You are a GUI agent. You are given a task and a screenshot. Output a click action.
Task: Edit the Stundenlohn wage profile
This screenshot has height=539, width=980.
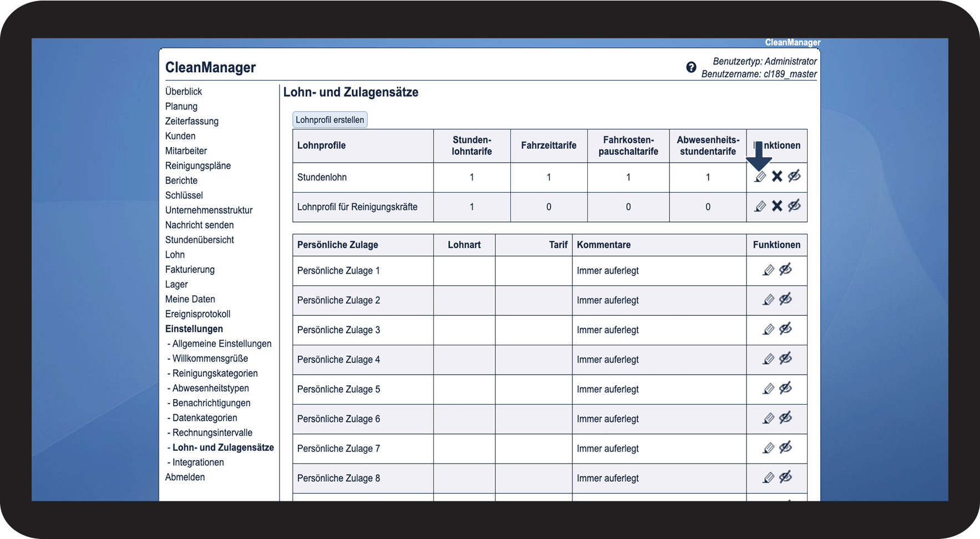(760, 177)
